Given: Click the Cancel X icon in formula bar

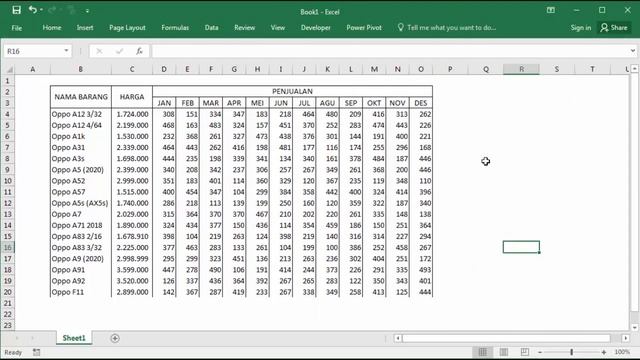Looking at the screenshot, I should [99, 51].
